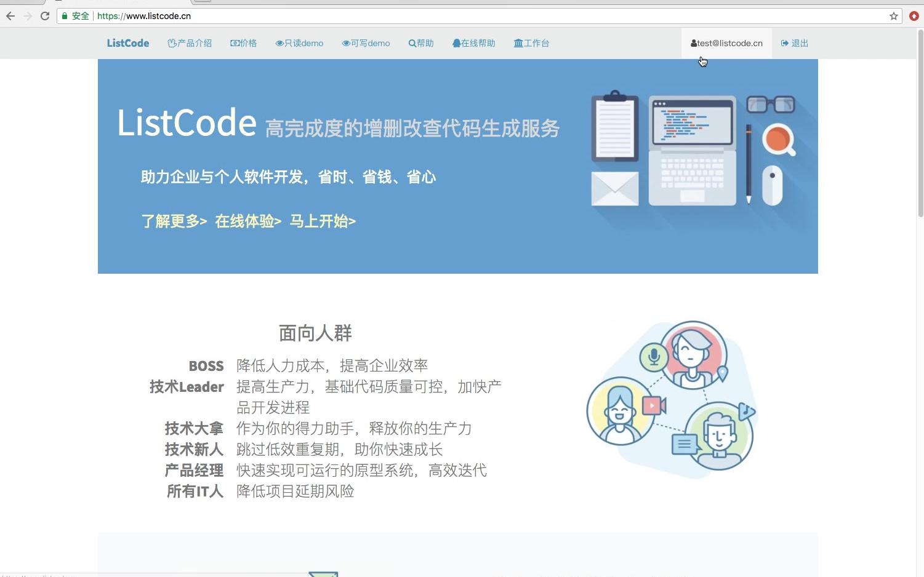Click the 马上开始> link
Screen dimensions: 924x577
coord(323,221)
